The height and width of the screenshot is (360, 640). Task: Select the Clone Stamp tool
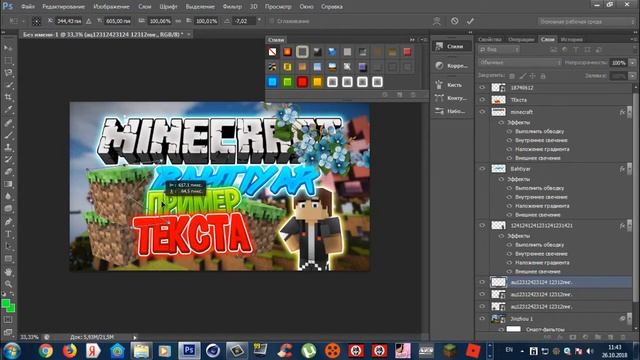coord(8,147)
